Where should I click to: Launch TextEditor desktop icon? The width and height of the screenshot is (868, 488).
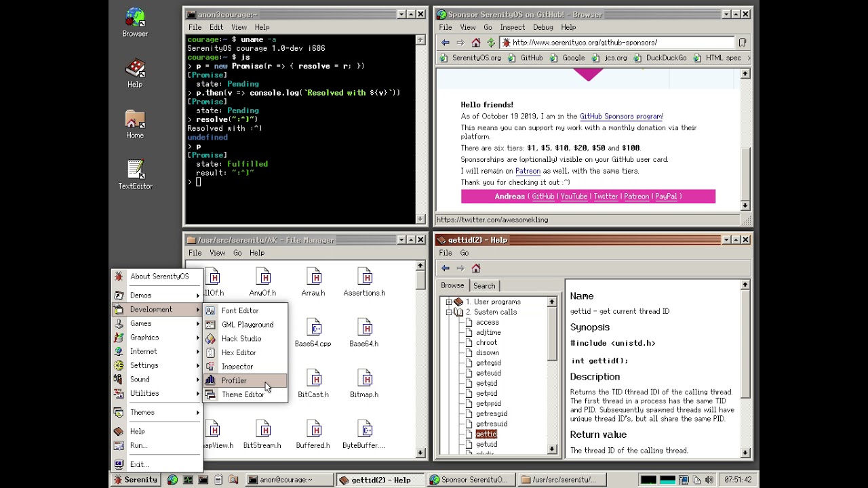[135, 175]
